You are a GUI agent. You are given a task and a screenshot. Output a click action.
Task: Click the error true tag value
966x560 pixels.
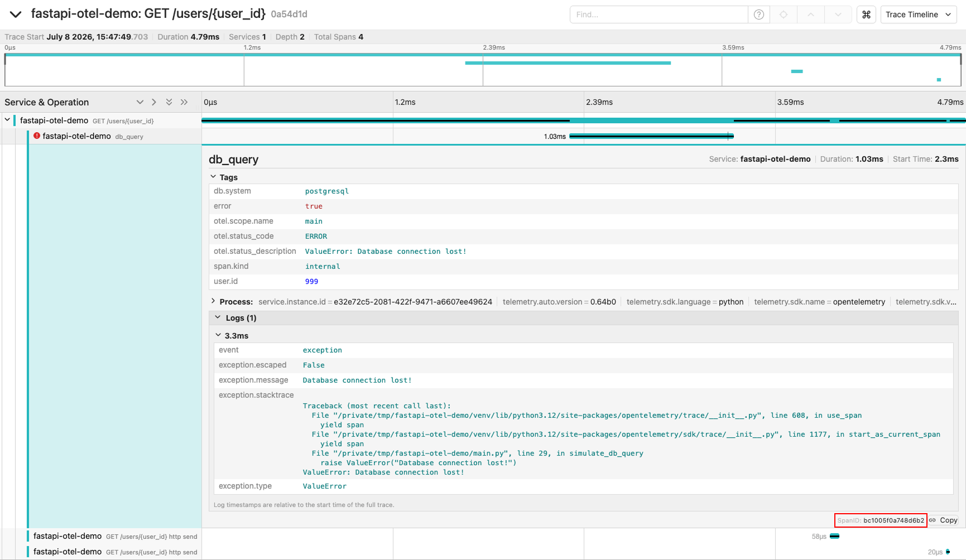pyautogui.click(x=314, y=206)
